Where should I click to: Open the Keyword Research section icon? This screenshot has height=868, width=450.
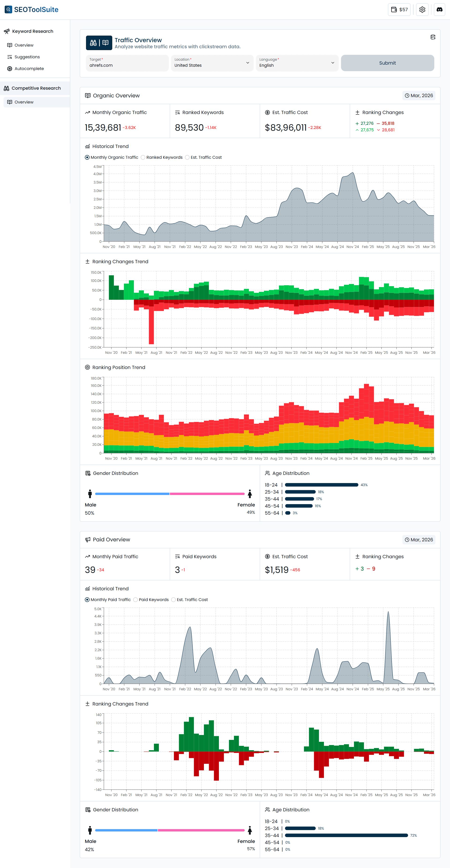[x=7, y=31]
